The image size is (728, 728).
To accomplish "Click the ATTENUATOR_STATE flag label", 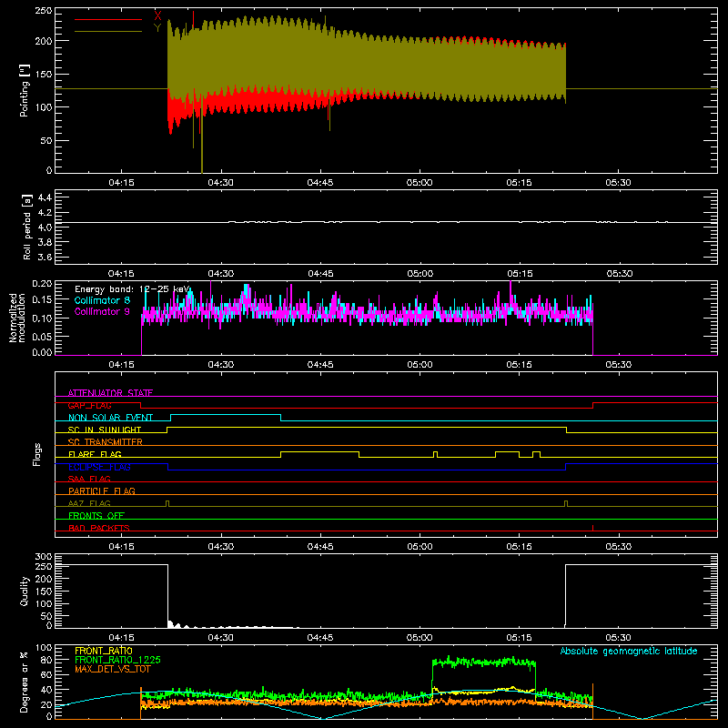I will [110, 393].
